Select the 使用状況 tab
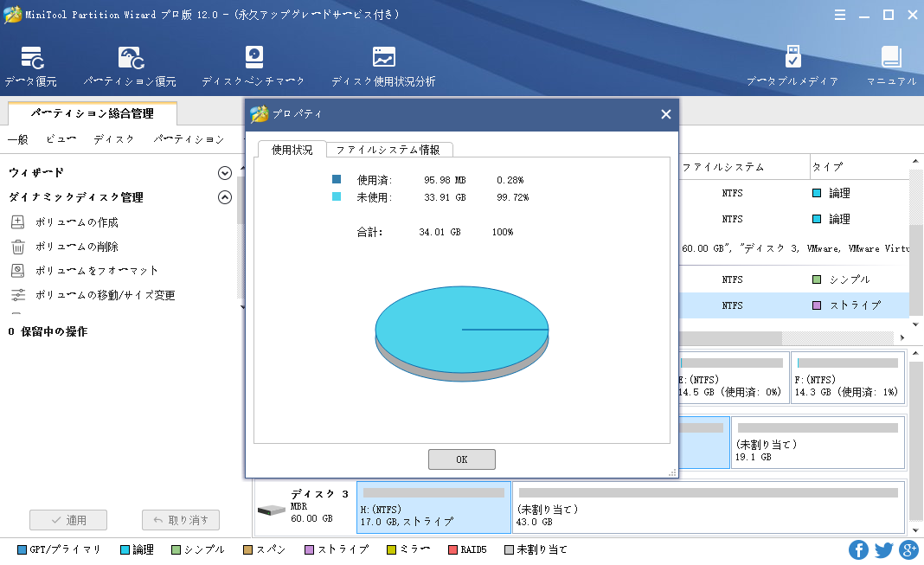The width and height of the screenshot is (924, 565). [x=292, y=150]
